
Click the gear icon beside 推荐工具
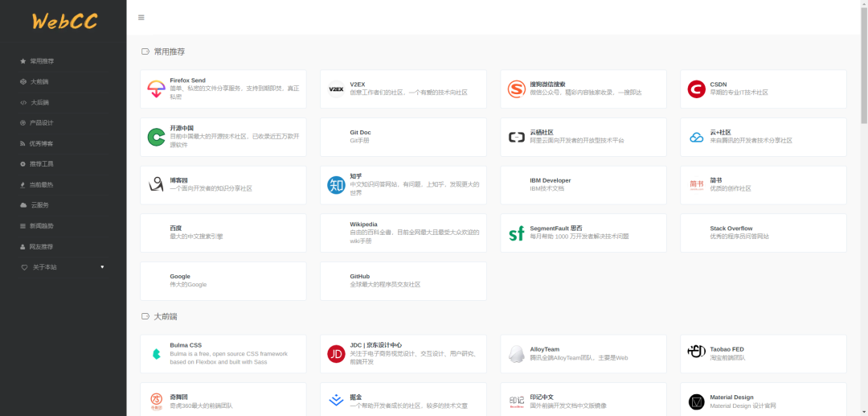(x=23, y=164)
